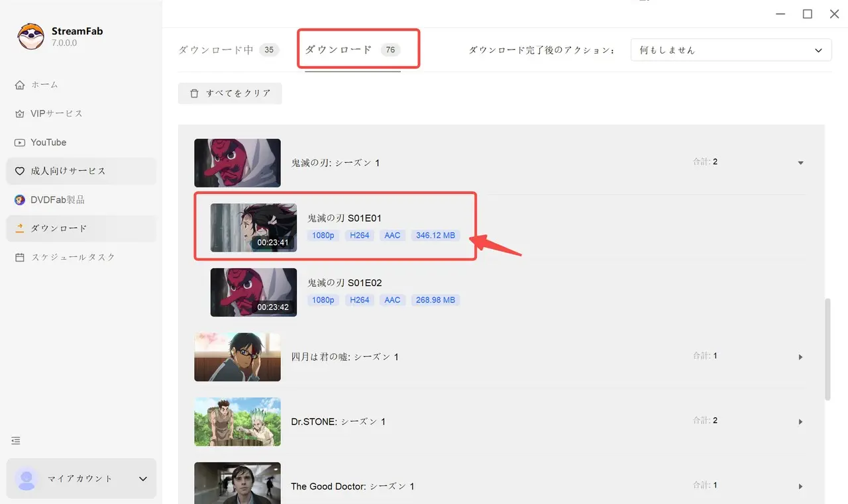Click the 鬼滅の刃 S01E02 title
The image size is (848, 504).
[344, 283]
